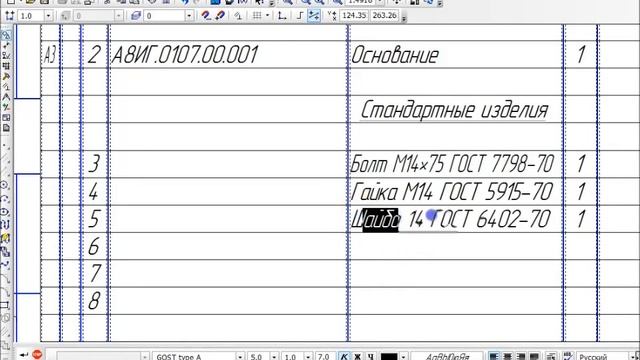Open the cursor step 1.0 dropdown
The height and width of the screenshot is (360, 640).
click(x=48, y=16)
